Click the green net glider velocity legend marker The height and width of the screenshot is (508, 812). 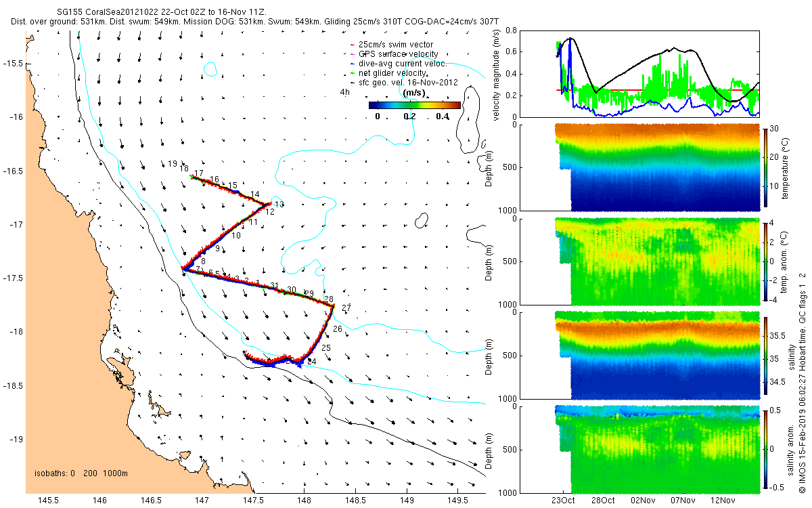351,73
